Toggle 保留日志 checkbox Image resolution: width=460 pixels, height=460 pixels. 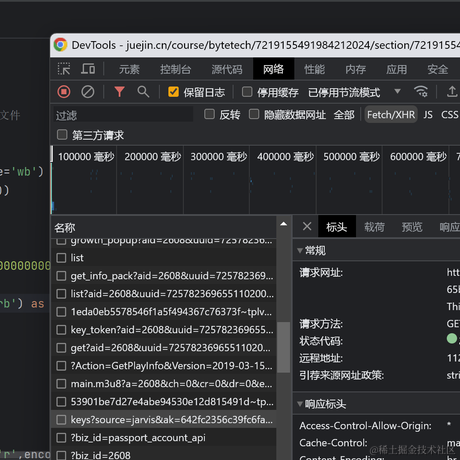pos(173,92)
